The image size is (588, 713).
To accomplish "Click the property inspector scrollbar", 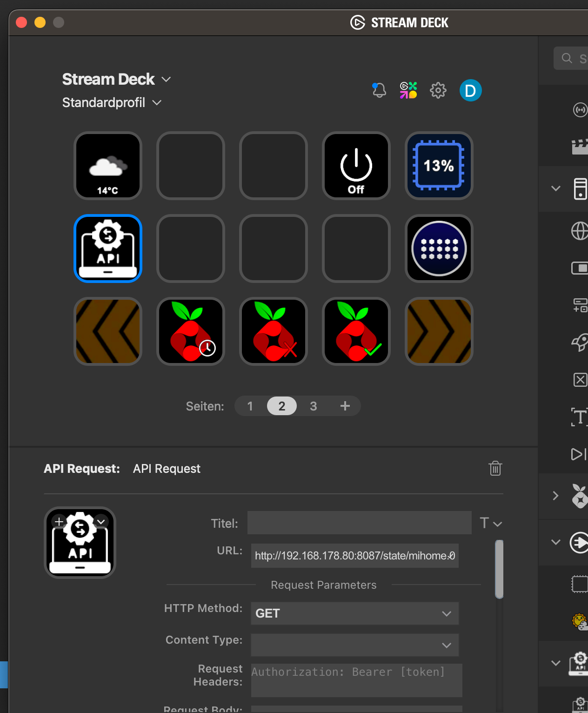I will [x=499, y=569].
